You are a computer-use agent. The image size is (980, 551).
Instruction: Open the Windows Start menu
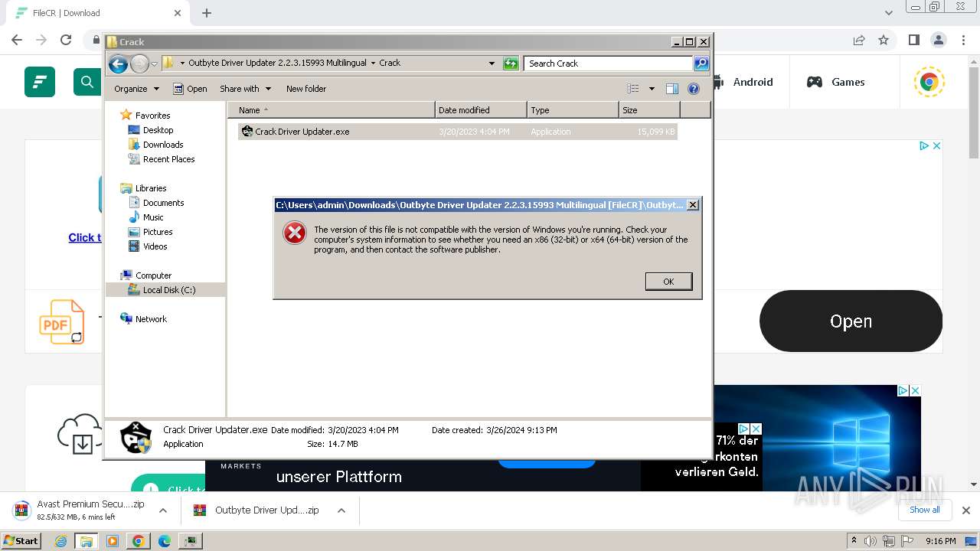(x=21, y=541)
